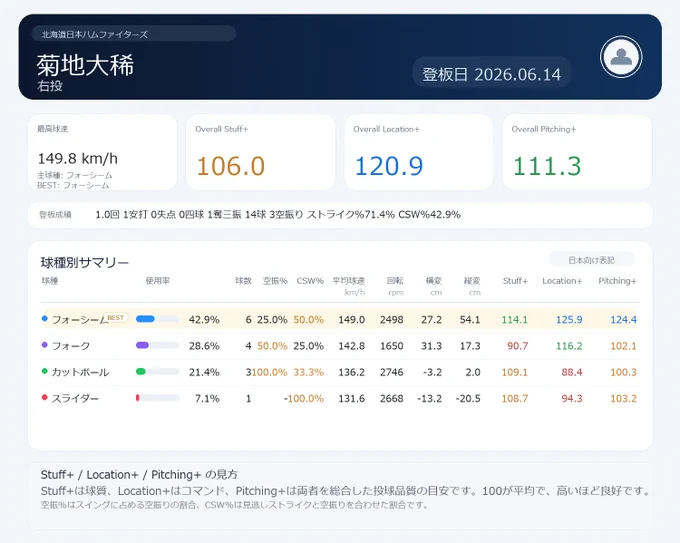The height and width of the screenshot is (543, 680).
Task: Click the スライダー usage rate bar
Action: [157, 398]
